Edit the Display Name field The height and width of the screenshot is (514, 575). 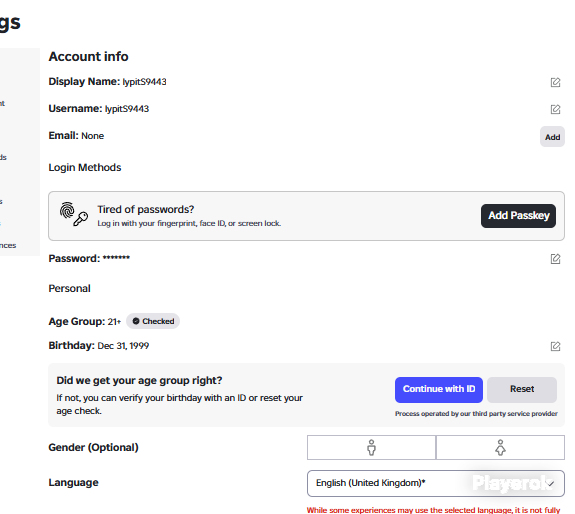click(x=555, y=82)
